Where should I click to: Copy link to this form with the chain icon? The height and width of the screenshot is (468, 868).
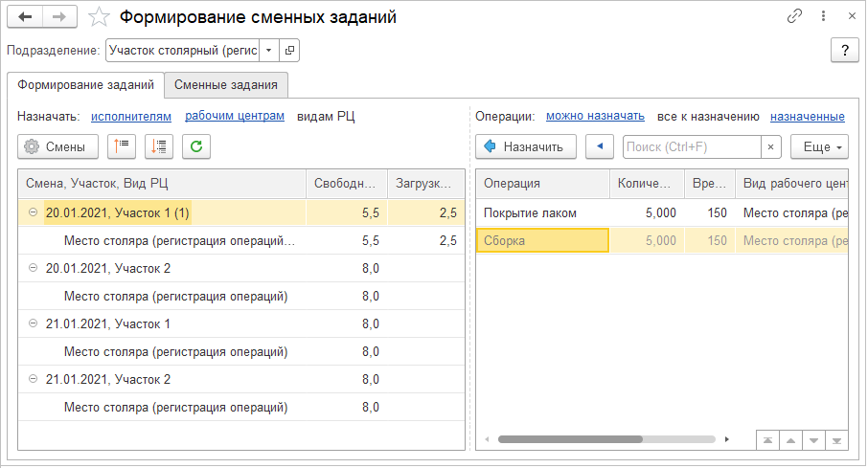pos(794,17)
